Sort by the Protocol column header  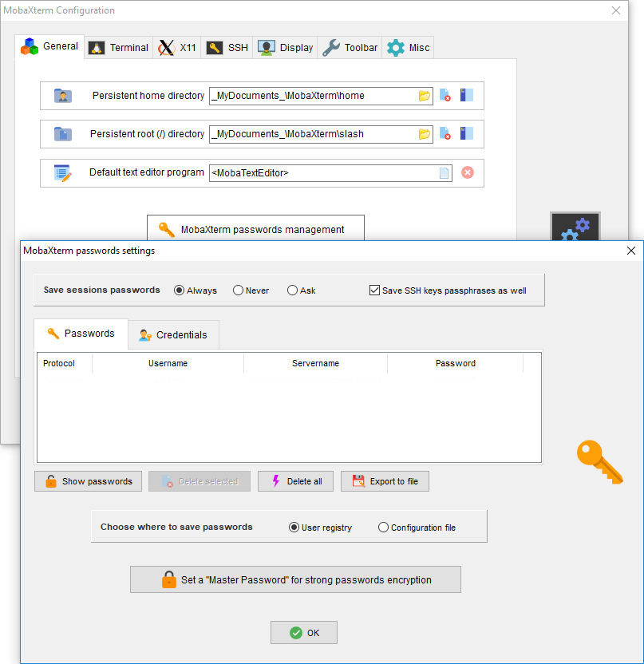(x=65, y=363)
